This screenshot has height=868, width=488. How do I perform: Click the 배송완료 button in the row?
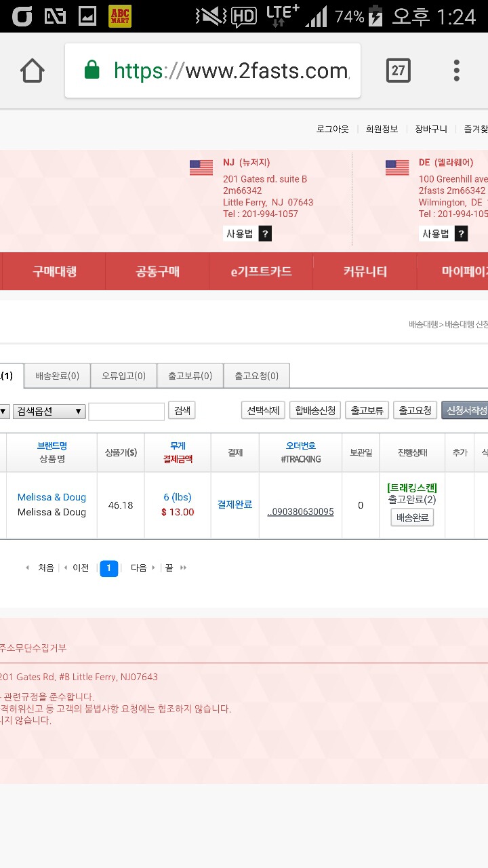[x=412, y=517]
